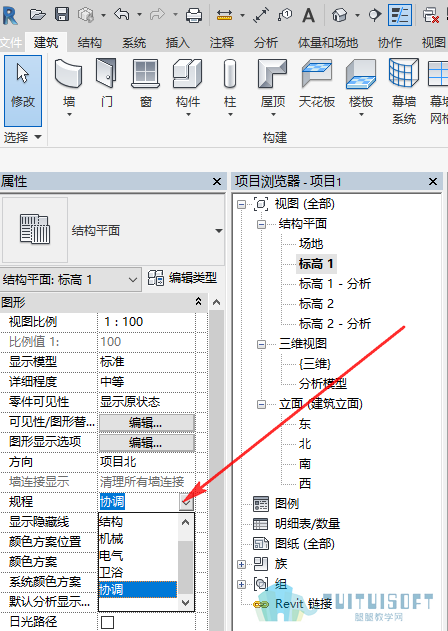Select the Column tool

coord(230,84)
